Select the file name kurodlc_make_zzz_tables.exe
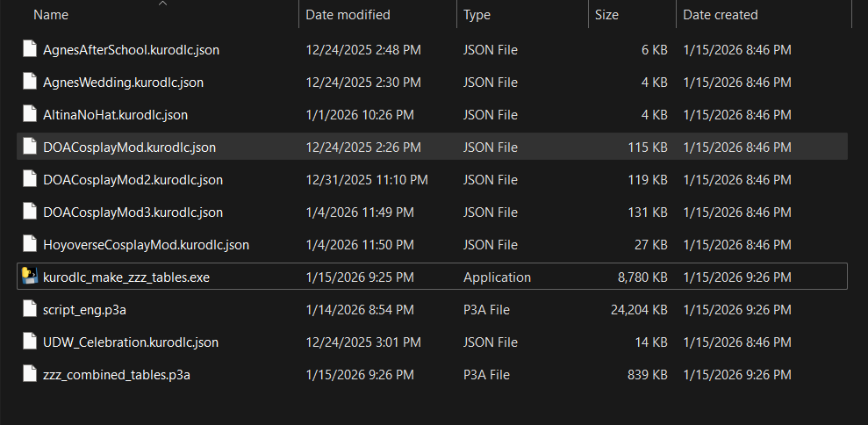The width and height of the screenshot is (868, 425). point(126,277)
